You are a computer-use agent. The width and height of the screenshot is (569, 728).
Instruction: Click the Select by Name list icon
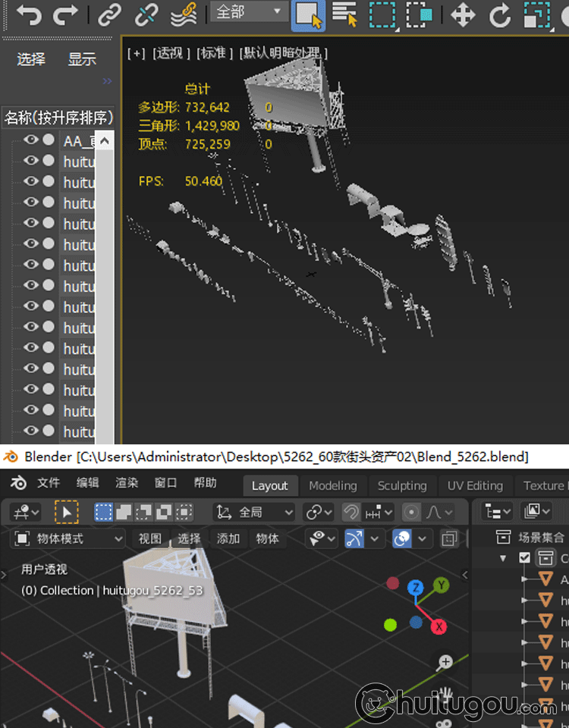tap(344, 14)
